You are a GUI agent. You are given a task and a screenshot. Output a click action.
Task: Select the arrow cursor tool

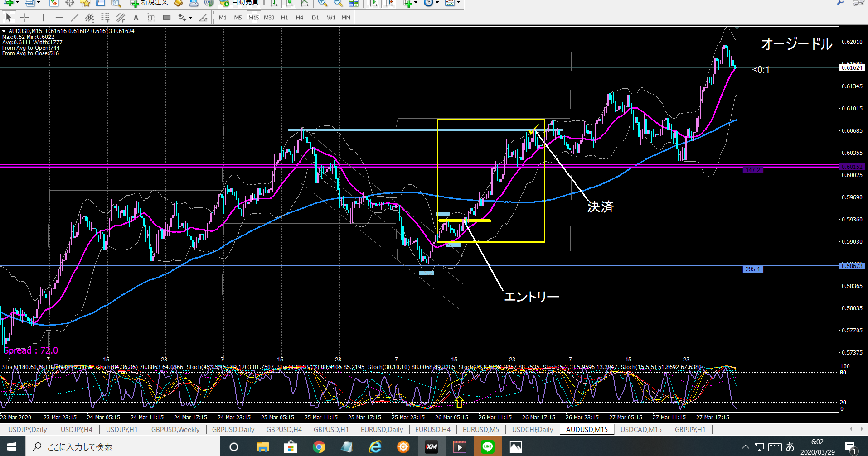pyautogui.click(x=8, y=18)
